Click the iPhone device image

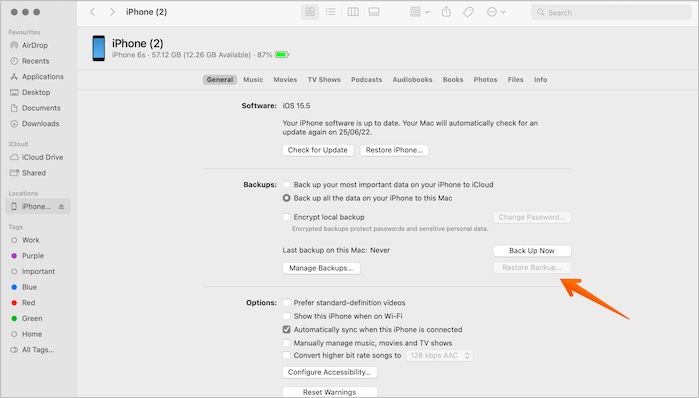(99, 48)
